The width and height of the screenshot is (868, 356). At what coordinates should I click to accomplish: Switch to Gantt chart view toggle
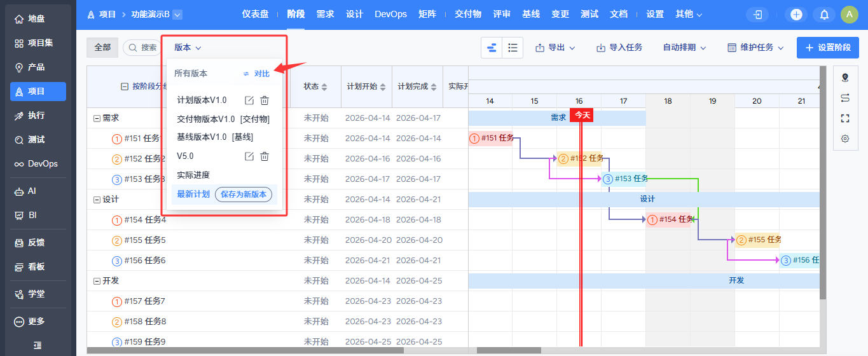492,48
